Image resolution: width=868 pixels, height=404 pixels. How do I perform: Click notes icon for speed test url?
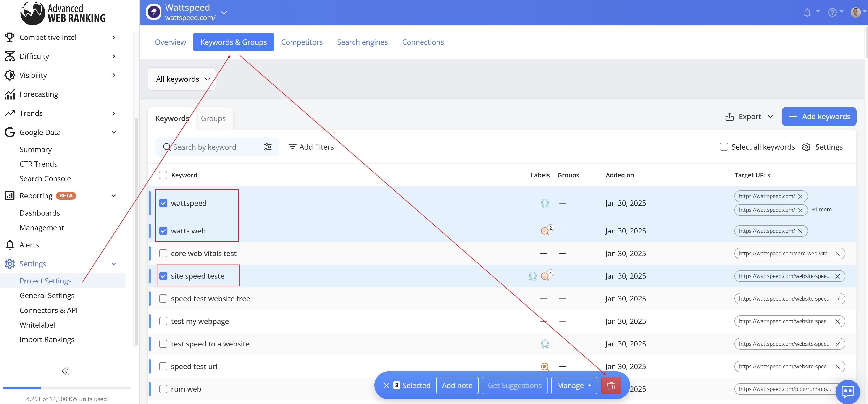click(x=545, y=367)
